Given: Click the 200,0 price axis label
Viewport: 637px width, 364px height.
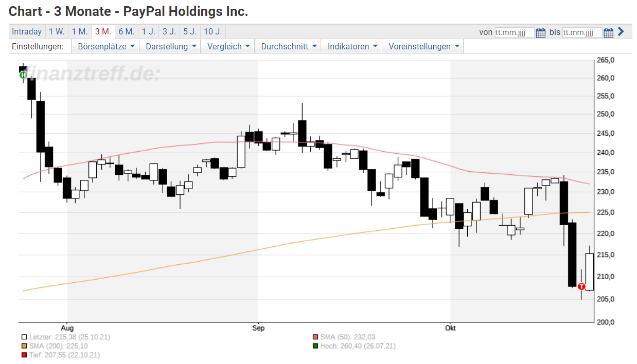Looking at the screenshot, I should point(606,322).
